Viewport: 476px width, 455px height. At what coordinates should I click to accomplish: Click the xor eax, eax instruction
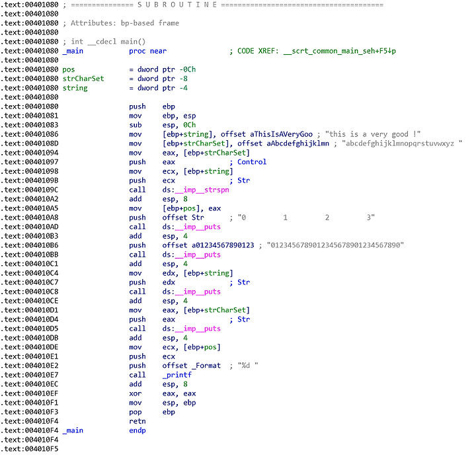(163, 393)
